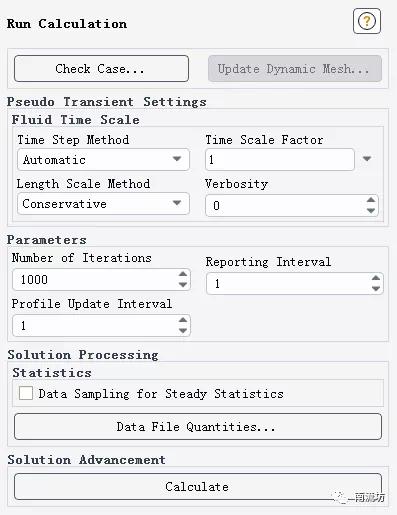The width and height of the screenshot is (397, 515).
Task: Decrease Profile Update Interval with down arrow
Action: [183, 330]
